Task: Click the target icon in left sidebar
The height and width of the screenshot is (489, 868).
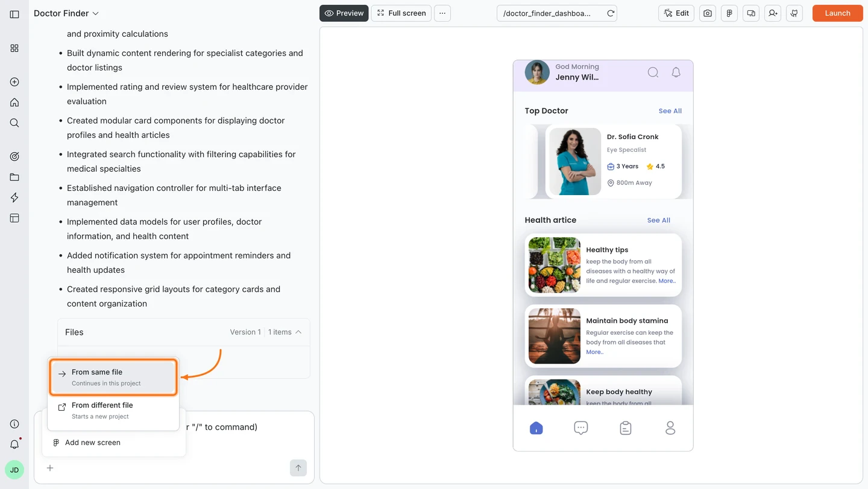Action: pos(14,157)
